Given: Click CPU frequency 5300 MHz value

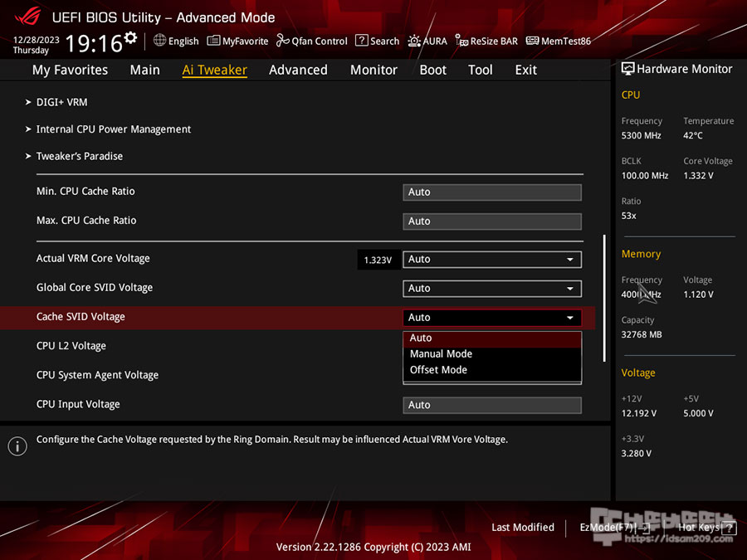Looking at the screenshot, I should pos(641,136).
